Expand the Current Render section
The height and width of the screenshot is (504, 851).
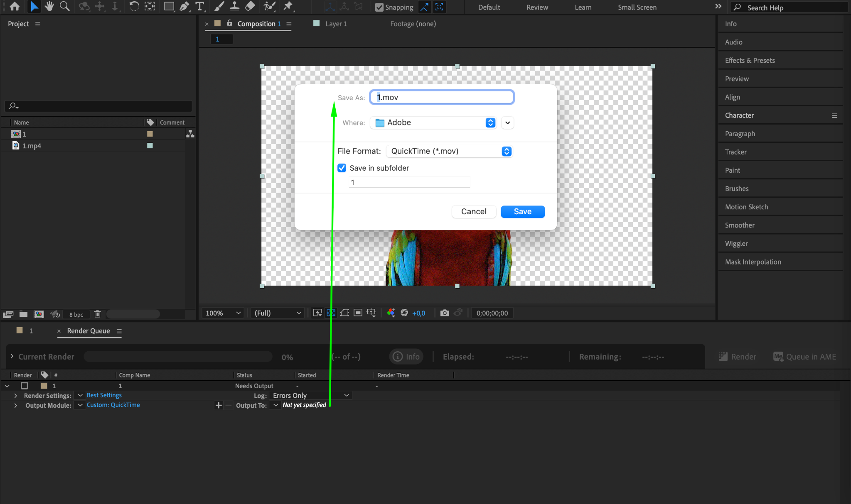click(12, 357)
